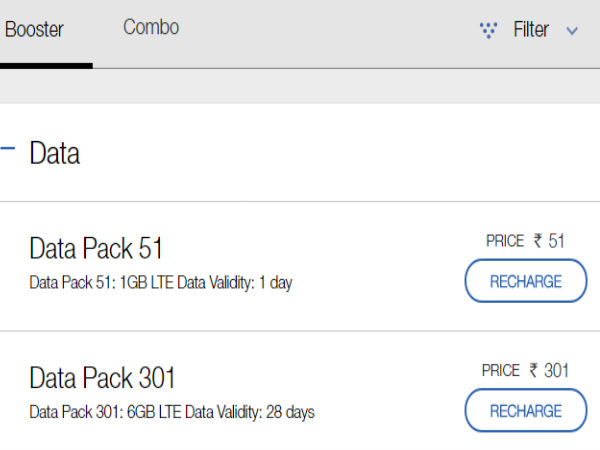Open the Data Pack 51 title
This screenshot has width=600, height=450.
(96, 249)
